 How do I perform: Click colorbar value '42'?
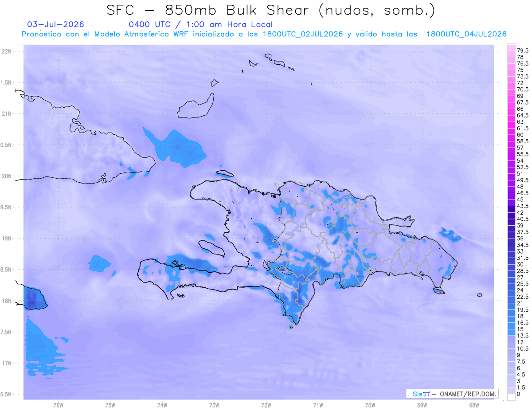point(520,212)
